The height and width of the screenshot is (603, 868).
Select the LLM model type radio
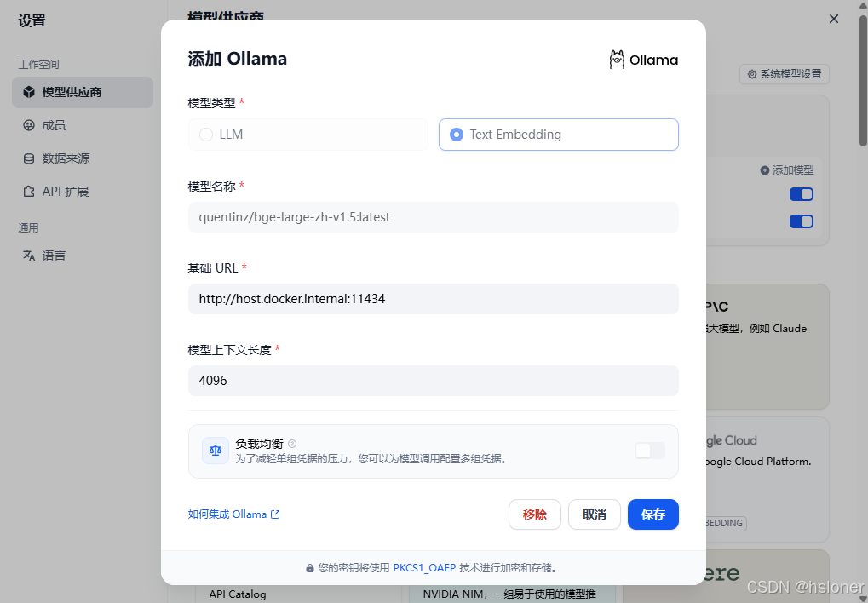[308, 135]
